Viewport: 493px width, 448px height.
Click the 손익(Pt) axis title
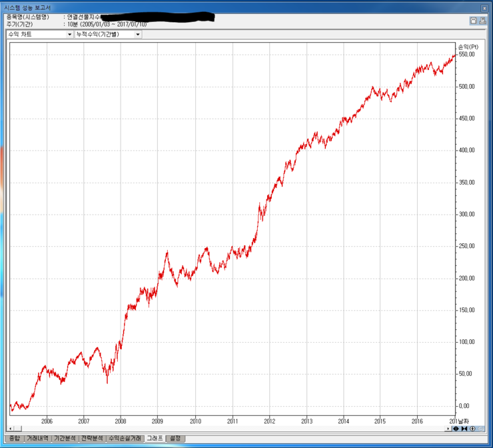pyautogui.click(x=468, y=47)
